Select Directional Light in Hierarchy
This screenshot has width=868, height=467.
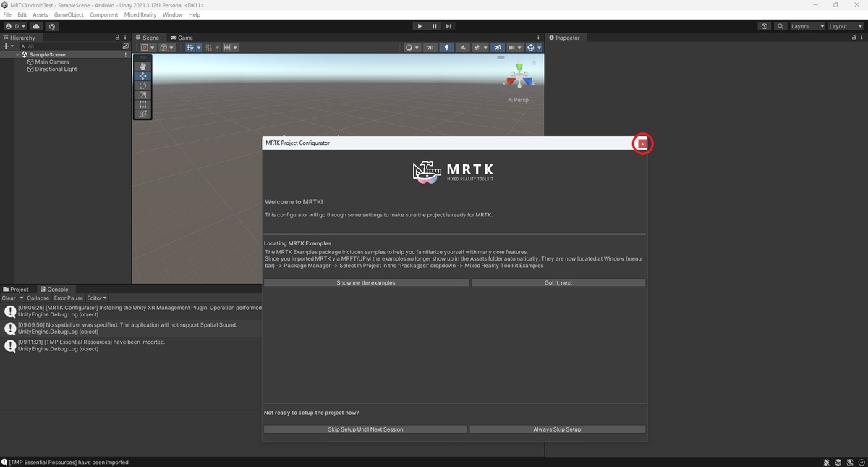[x=56, y=70]
